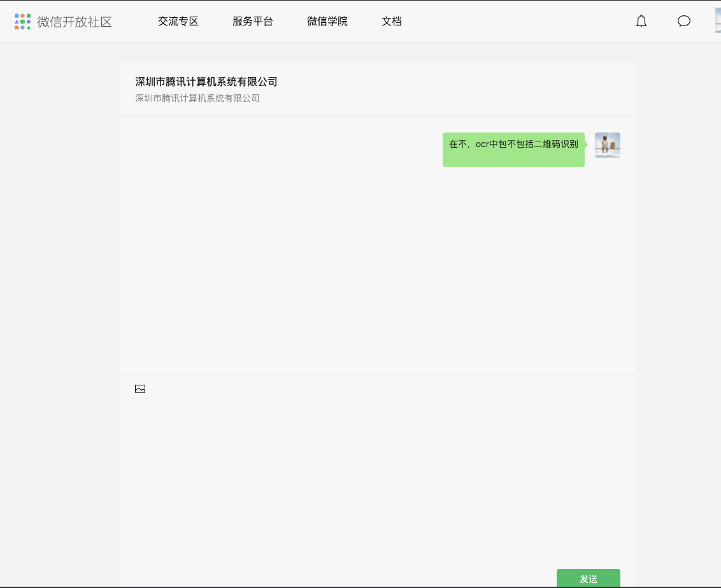Viewport: 721px width, 588px height.
Task: Open messages chat bubble icon
Action: [684, 21]
